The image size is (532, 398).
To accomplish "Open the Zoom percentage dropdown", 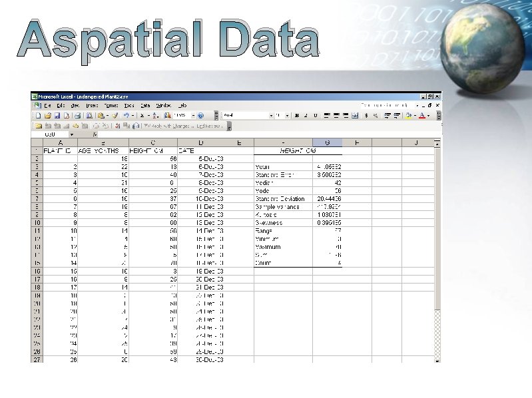I will tap(193, 116).
